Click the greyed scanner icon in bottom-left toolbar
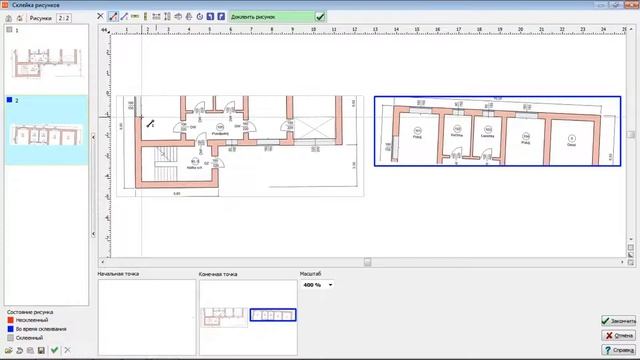Viewport: 640px width, 360px height. 30,350
